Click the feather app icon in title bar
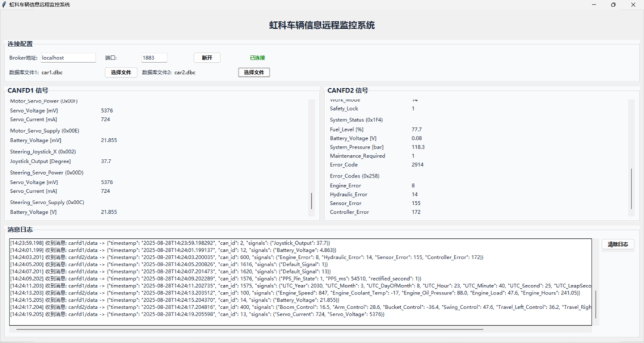The image size is (644, 343). 5,5
